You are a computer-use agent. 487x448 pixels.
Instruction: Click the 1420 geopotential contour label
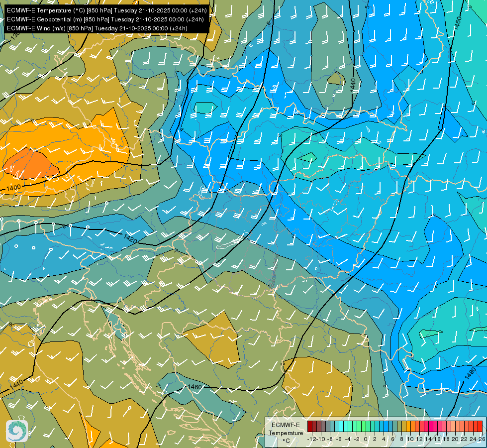[x=130, y=238]
